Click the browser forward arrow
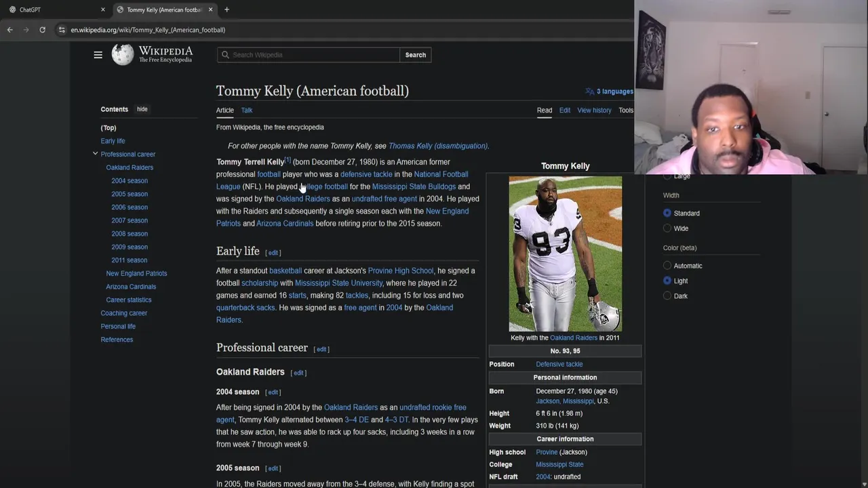This screenshot has width=868, height=488. point(26,30)
